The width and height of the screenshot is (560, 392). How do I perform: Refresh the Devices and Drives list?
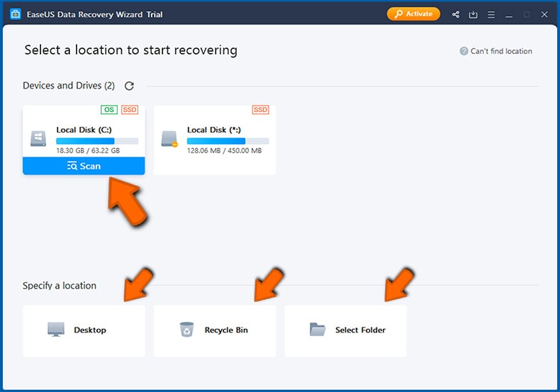pos(129,86)
